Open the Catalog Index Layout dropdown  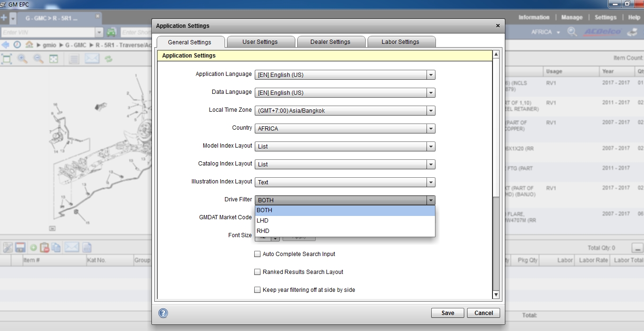(x=345, y=165)
